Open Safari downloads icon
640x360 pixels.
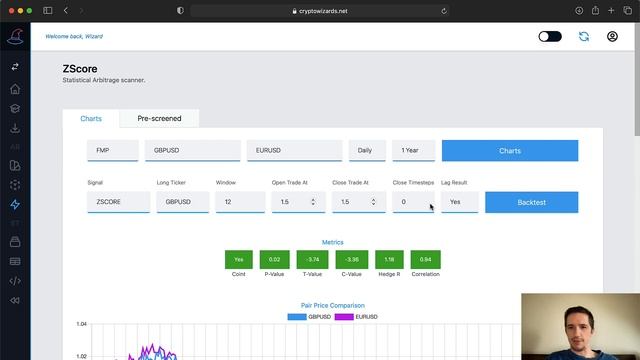click(x=579, y=11)
